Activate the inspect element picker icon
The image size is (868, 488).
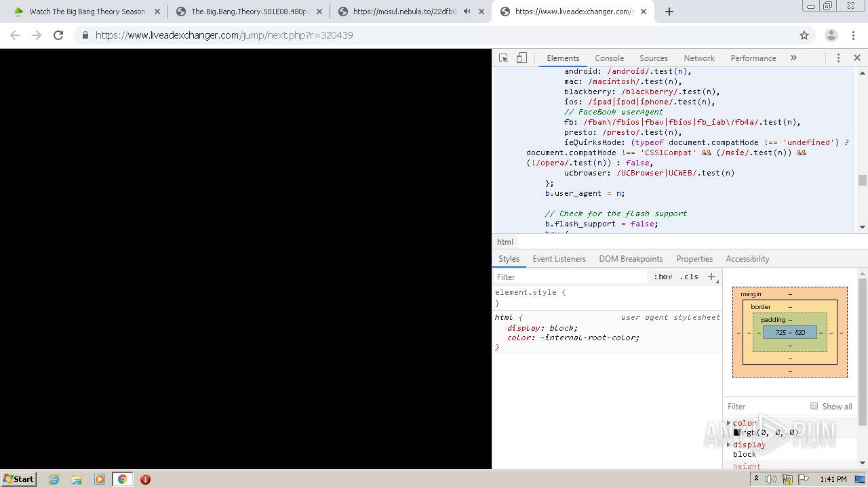tap(503, 58)
